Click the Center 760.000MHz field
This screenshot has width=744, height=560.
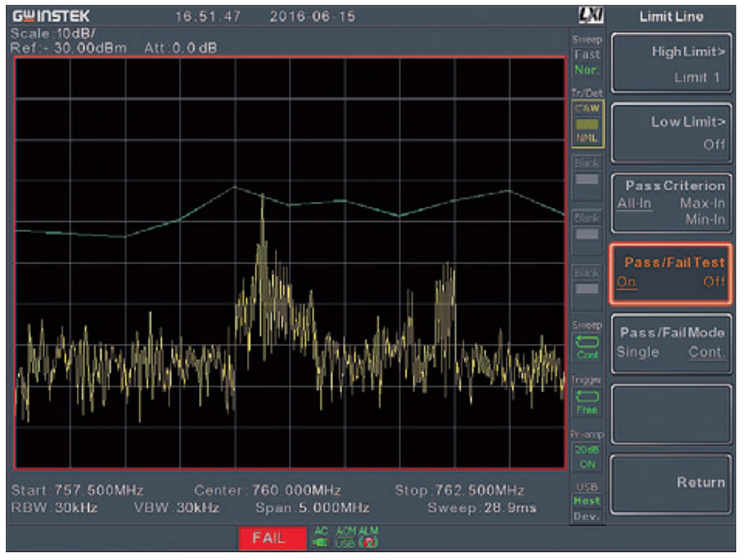pos(267,490)
